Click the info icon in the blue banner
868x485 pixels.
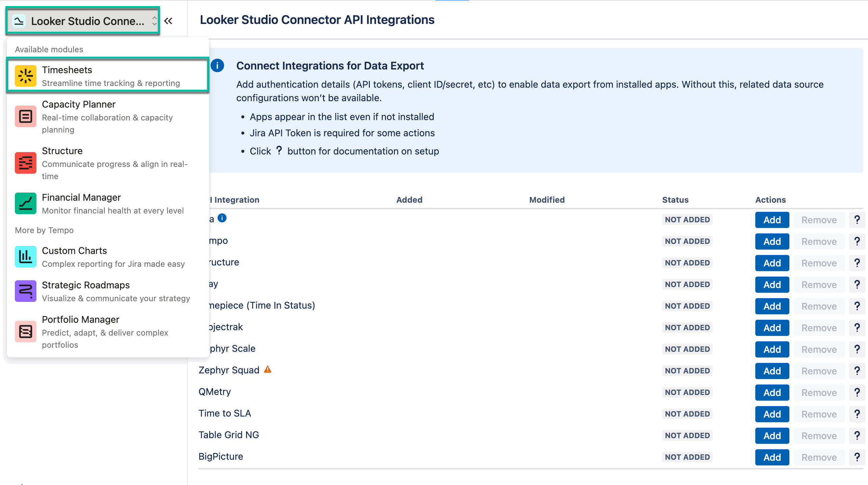218,65
